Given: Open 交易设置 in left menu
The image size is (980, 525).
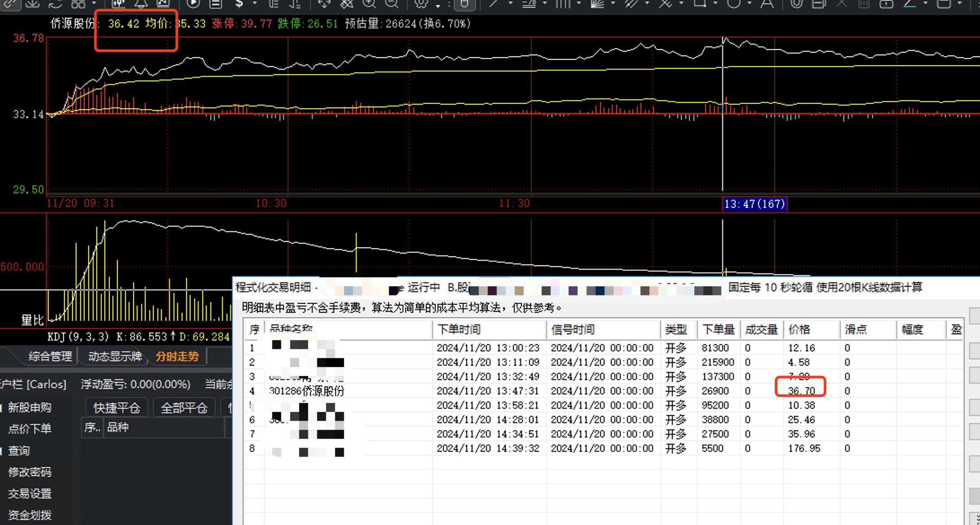Looking at the screenshot, I should (x=30, y=494).
